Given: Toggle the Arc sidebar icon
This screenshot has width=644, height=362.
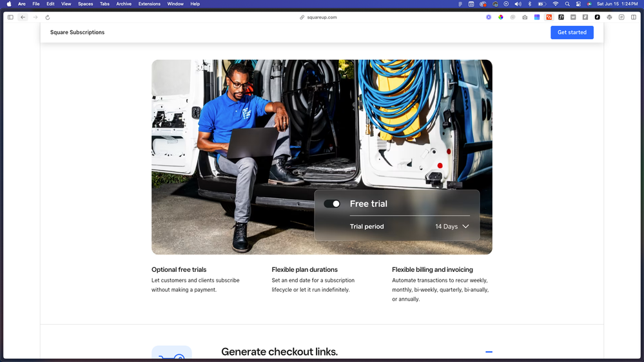Looking at the screenshot, I should point(10,17).
